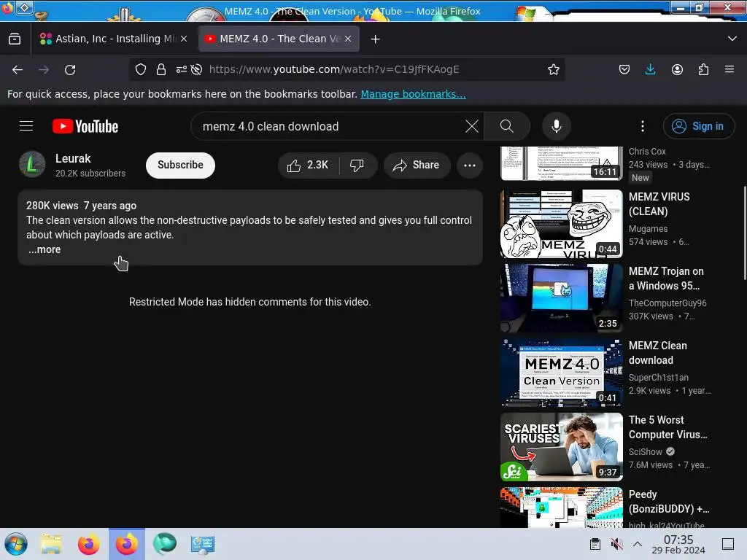Click SciShow channel name
Screen dimensions: 747x560
tap(645, 452)
